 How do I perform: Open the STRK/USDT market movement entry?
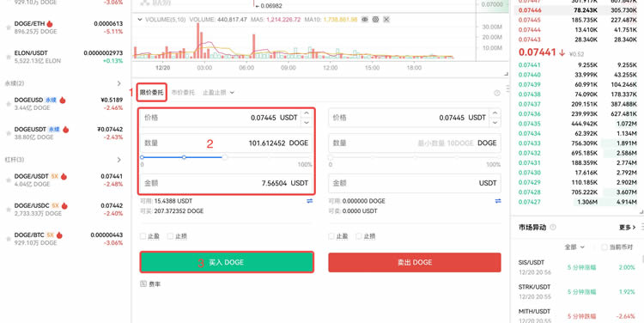(577, 291)
